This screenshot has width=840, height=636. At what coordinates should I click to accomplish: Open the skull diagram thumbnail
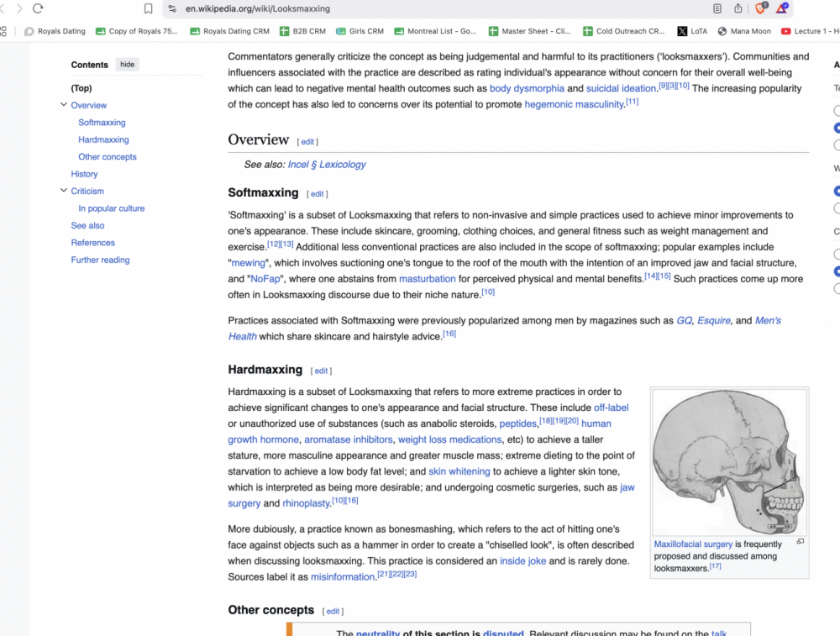click(x=729, y=462)
